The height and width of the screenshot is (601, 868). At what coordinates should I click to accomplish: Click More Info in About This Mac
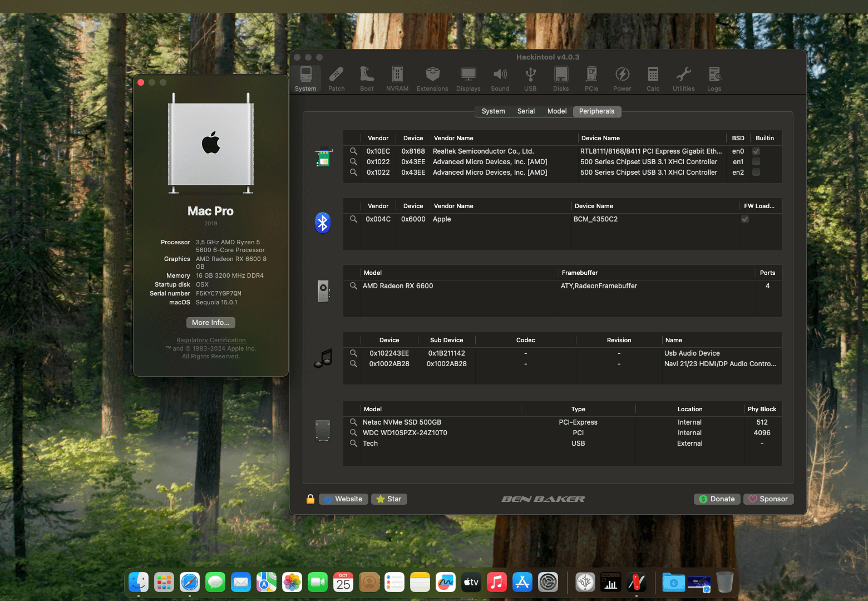pos(211,323)
